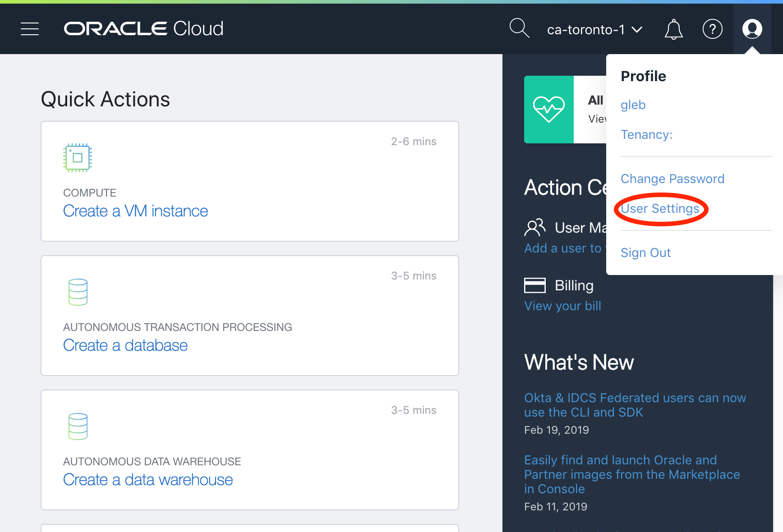This screenshot has height=532, width=783.
Task: Click the User Management people icon
Action: point(535,227)
